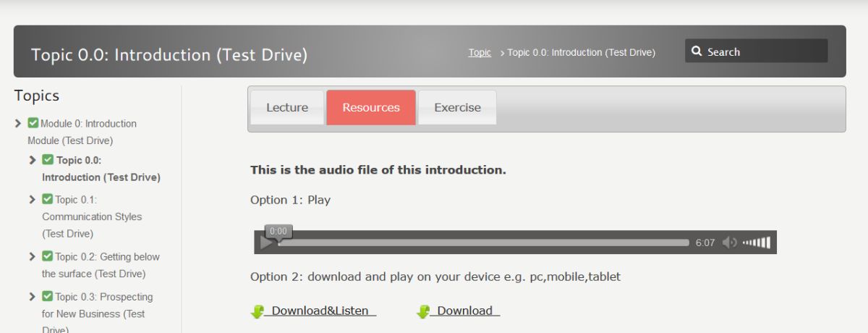The image size is (868, 333).
Task: Open the Download&Listen link
Action: coord(320,311)
